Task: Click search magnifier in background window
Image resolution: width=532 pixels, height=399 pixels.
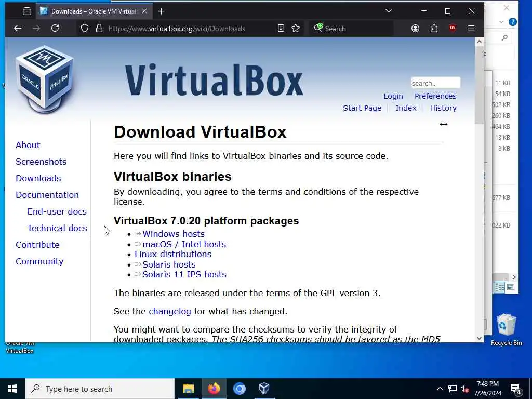Action: tap(505, 37)
